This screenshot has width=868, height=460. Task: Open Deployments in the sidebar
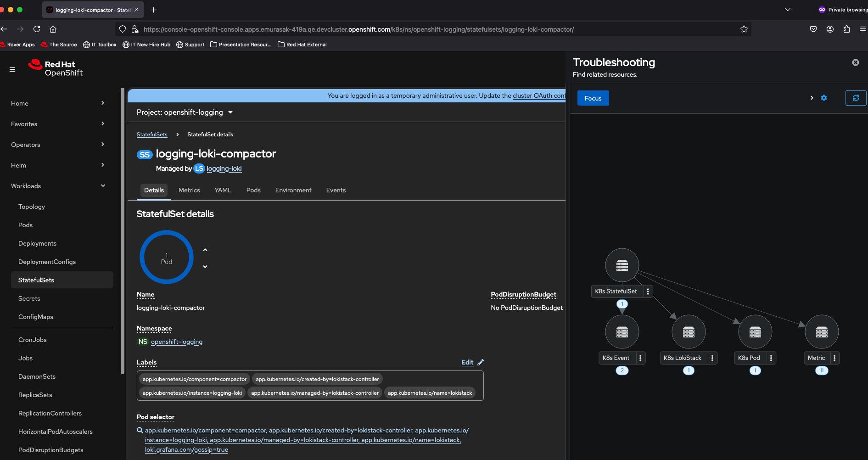tap(37, 243)
